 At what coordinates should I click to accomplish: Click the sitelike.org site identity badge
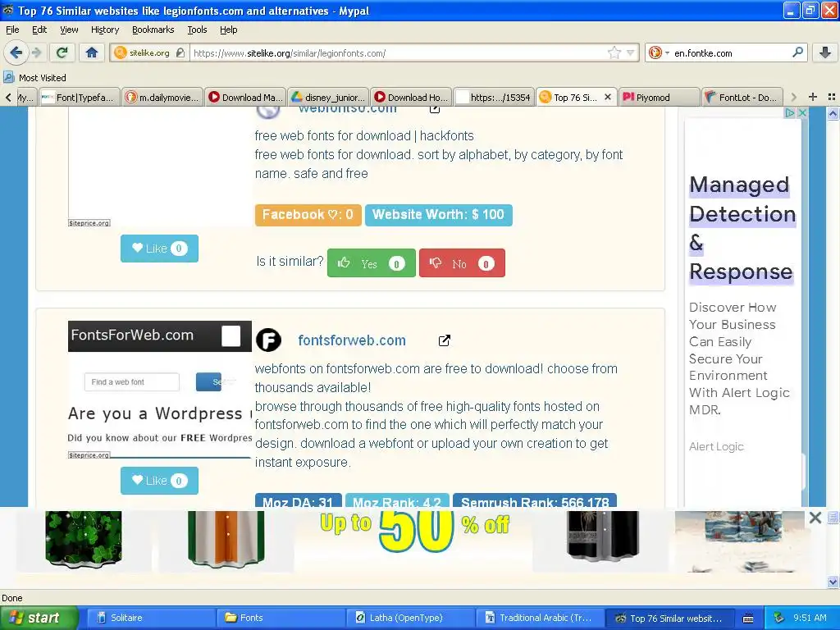149,52
